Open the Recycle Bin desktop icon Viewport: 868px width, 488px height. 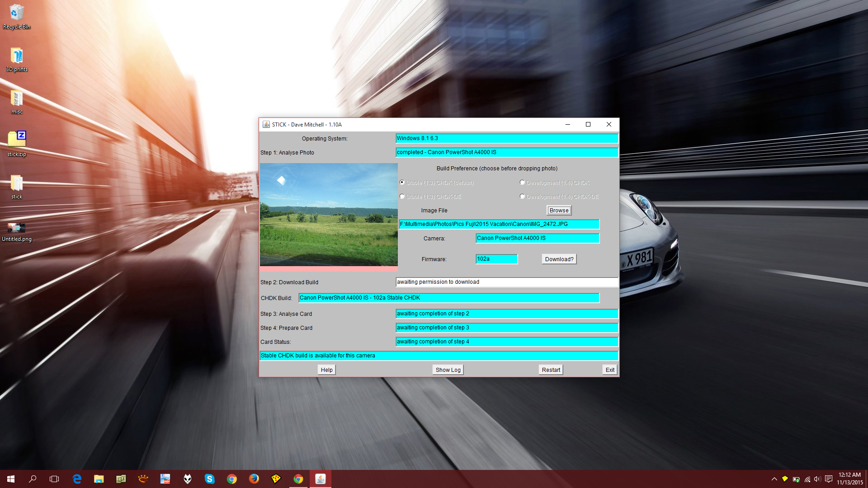click(x=17, y=17)
